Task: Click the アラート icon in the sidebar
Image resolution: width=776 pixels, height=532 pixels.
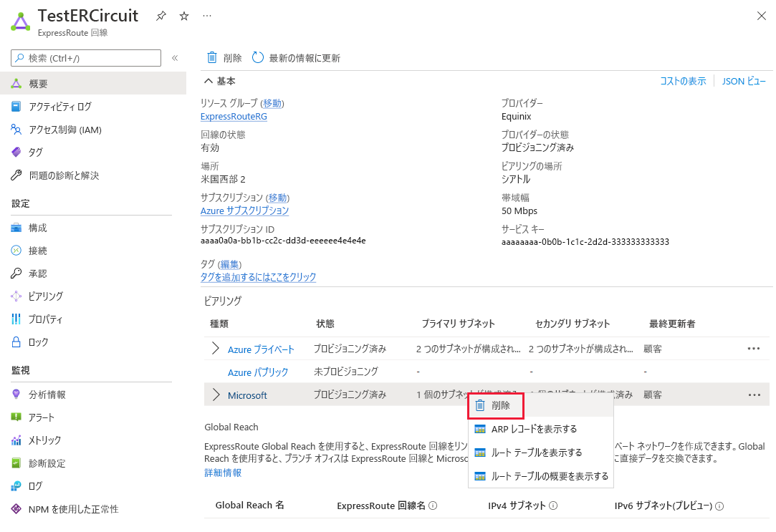Action: (16, 417)
